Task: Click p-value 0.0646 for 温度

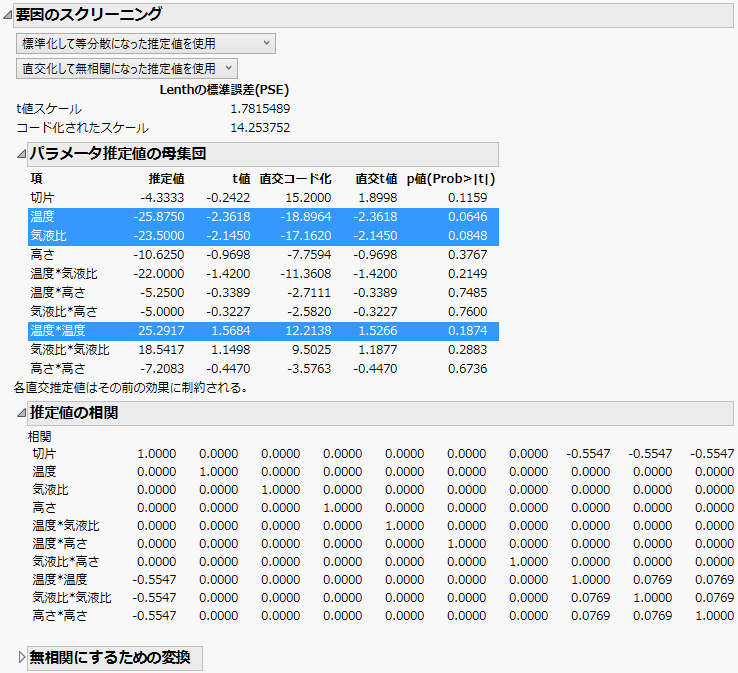Action: pyautogui.click(x=467, y=217)
